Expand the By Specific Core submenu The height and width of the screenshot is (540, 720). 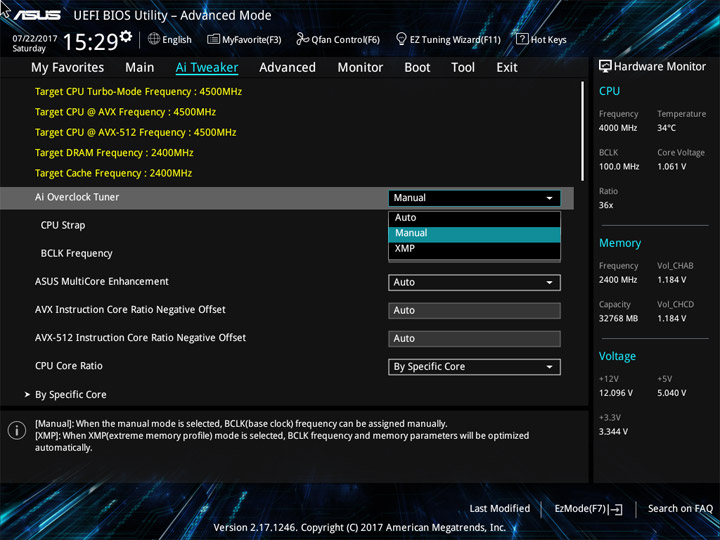point(70,394)
